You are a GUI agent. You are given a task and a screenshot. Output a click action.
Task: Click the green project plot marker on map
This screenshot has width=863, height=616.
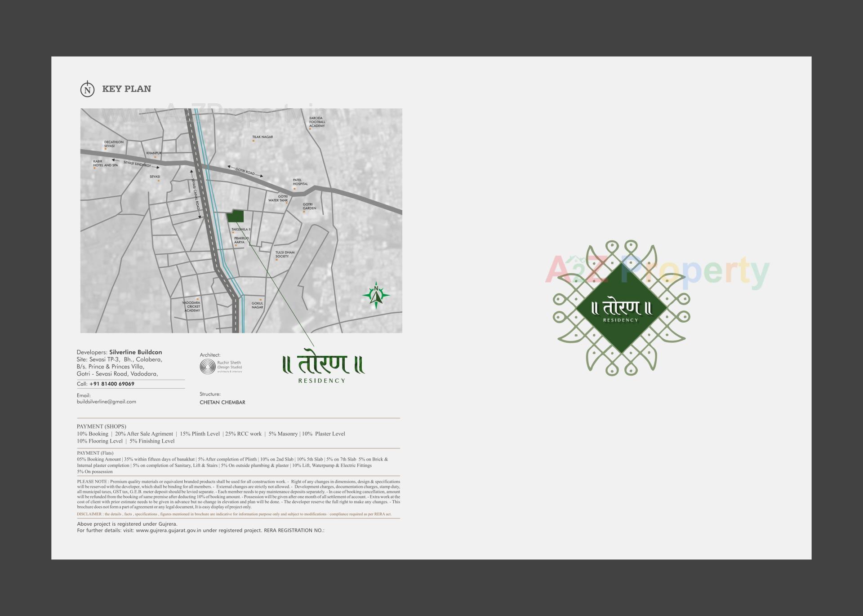point(236,216)
